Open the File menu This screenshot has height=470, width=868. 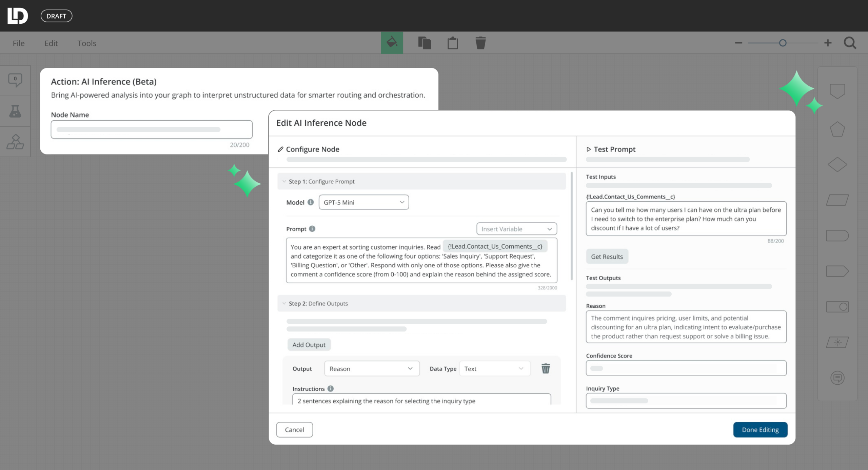pyautogui.click(x=18, y=43)
